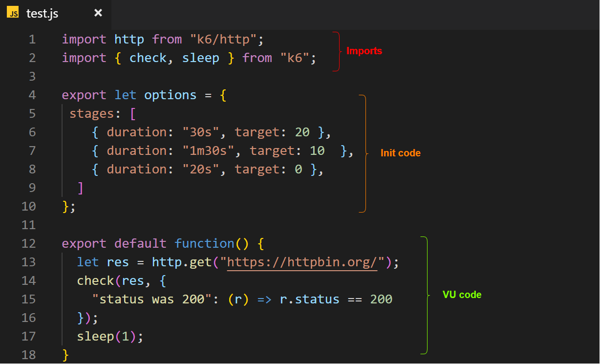Click the Imports annotation label
This screenshot has height=364, width=600.
364,50
